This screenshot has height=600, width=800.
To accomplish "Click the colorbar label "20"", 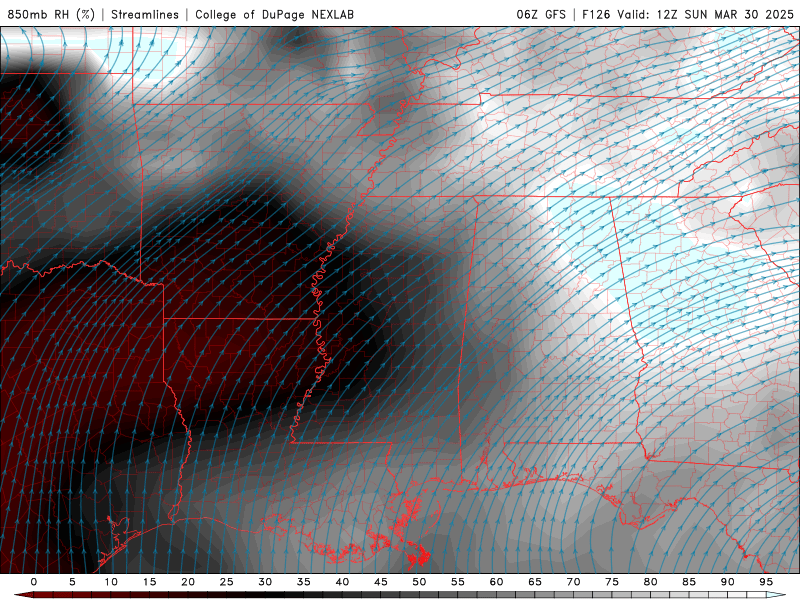I will 188,582.
